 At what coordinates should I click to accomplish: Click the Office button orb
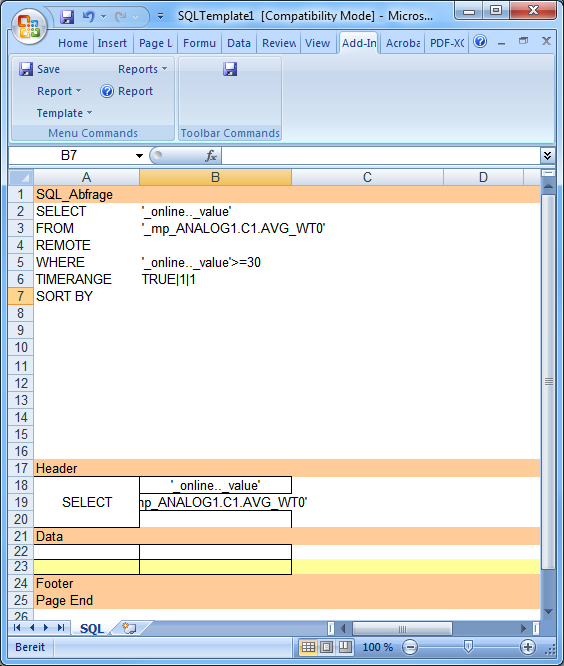[29, 26]
